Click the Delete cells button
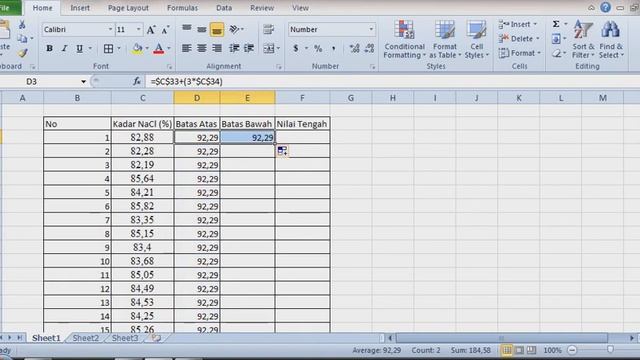The width and height of the screenshot is (640, 360). (x=519, y=39)
